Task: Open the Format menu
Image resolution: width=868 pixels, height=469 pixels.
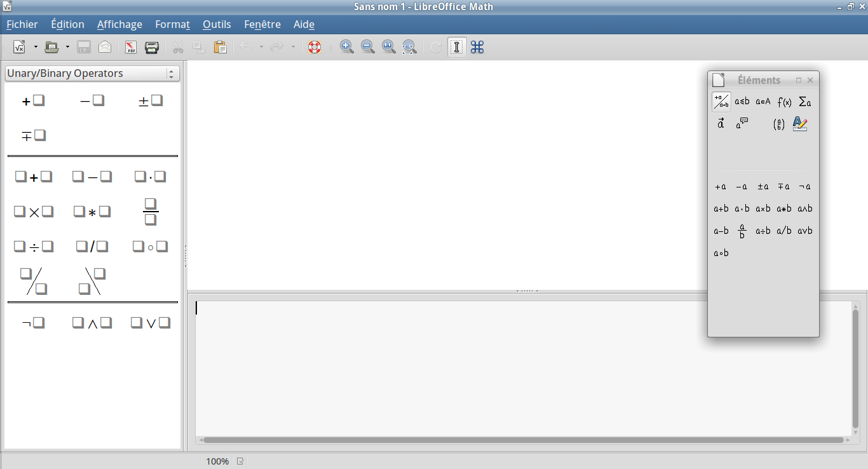Action: coord(172,24)
